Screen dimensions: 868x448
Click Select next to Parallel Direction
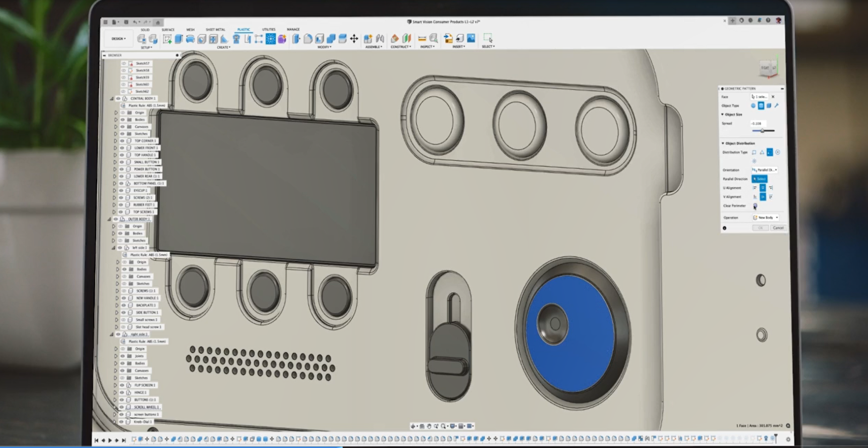[759, 179]
